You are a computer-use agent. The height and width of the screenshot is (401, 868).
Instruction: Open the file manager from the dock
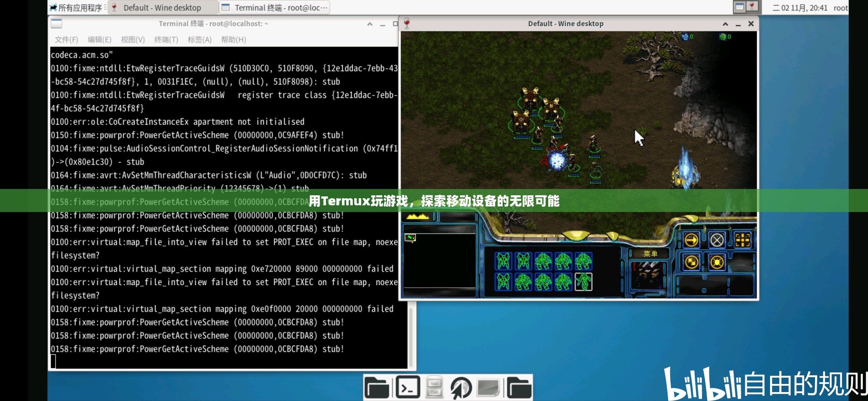click(x=377, y=388)
